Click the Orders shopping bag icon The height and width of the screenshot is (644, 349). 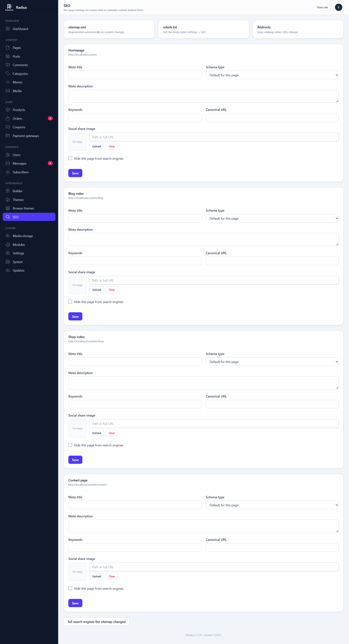point(8,118)
